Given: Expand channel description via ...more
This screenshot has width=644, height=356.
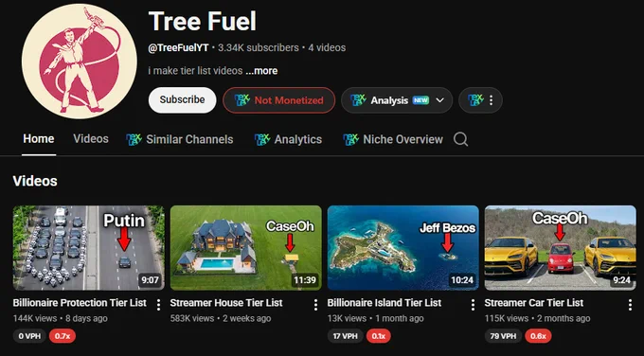Looking at the screenshot, I should [x=261, y=71].
